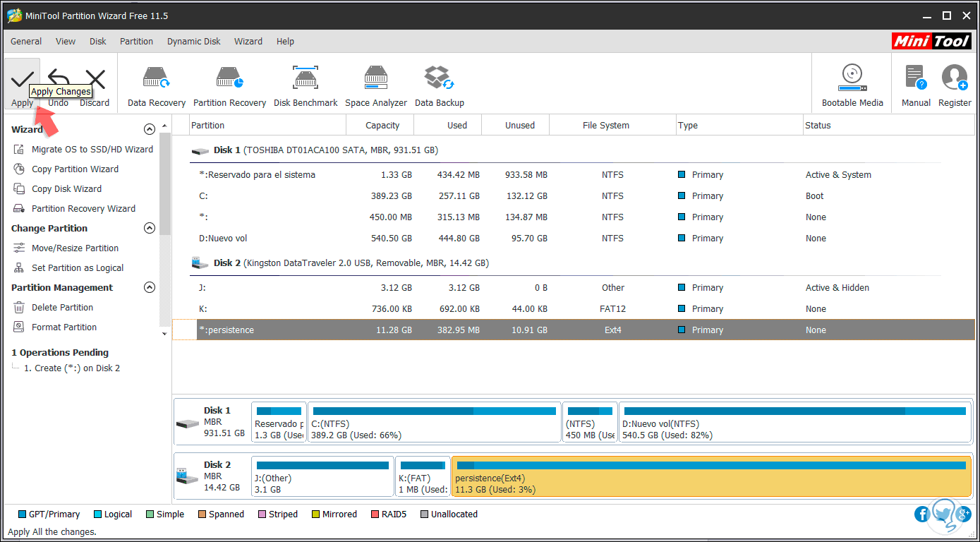Choose Move/Resize Partition

[x=66, y=248]
